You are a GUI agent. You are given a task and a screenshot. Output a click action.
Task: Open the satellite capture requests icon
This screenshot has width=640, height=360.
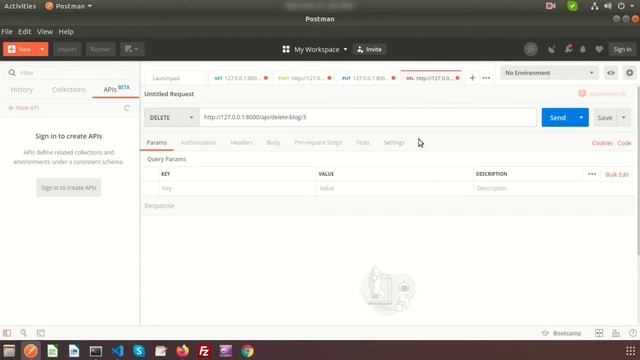coord(552,49)
